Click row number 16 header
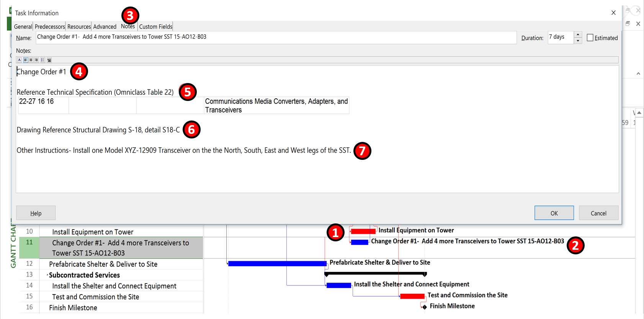Screen dimensions: 644x319 [29, 308]
